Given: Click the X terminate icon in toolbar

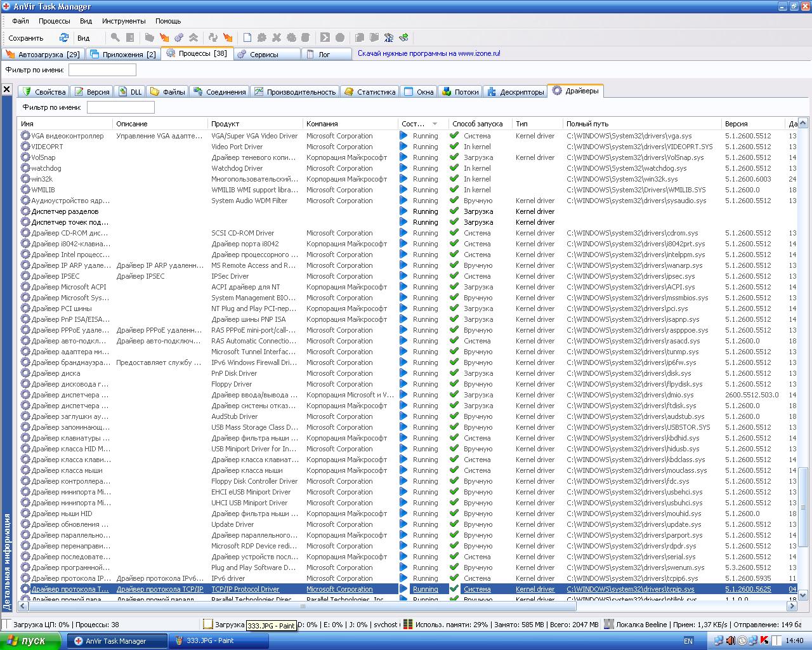Looking at the screenshot, I should click(277, 37).
